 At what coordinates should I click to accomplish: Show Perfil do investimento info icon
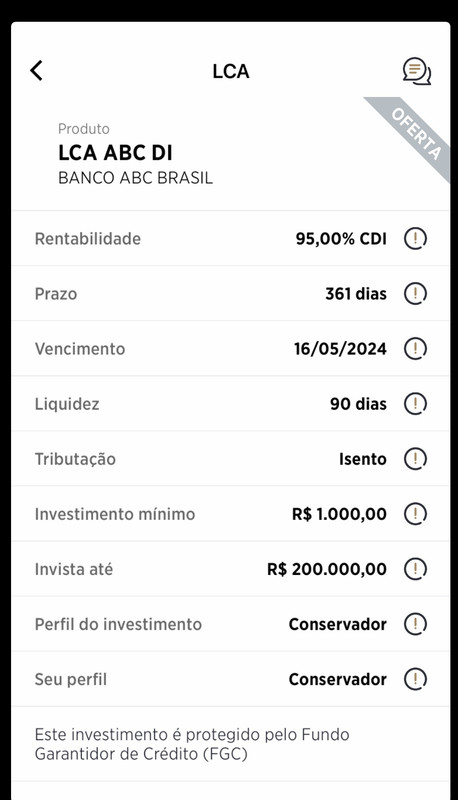415,624
